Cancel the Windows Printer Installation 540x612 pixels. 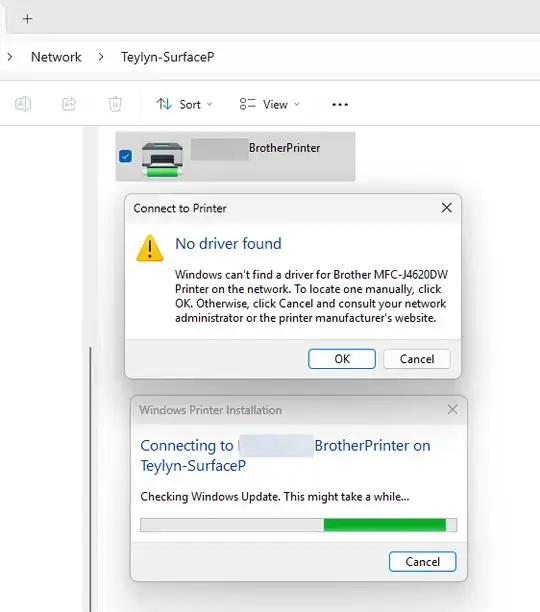[423, 562]
